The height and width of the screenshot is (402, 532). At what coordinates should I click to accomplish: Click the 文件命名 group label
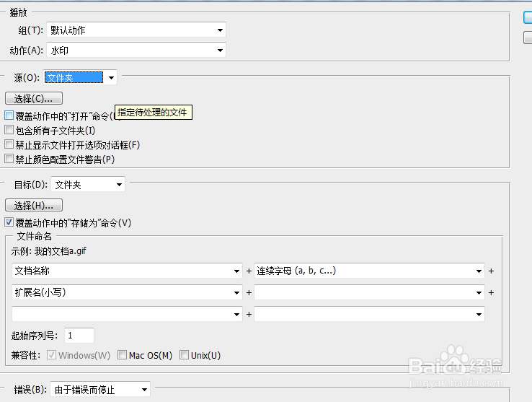pyautogui.click(x=35, y=236)
